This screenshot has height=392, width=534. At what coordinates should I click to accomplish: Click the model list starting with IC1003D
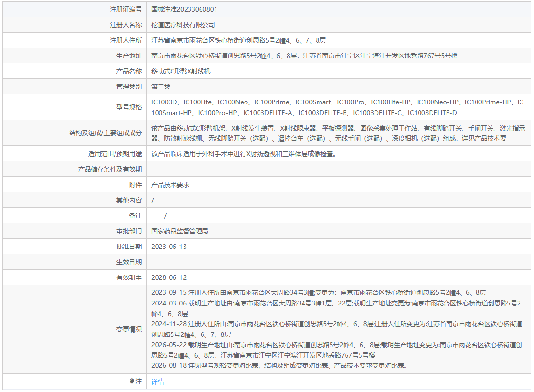click(337, 107)
